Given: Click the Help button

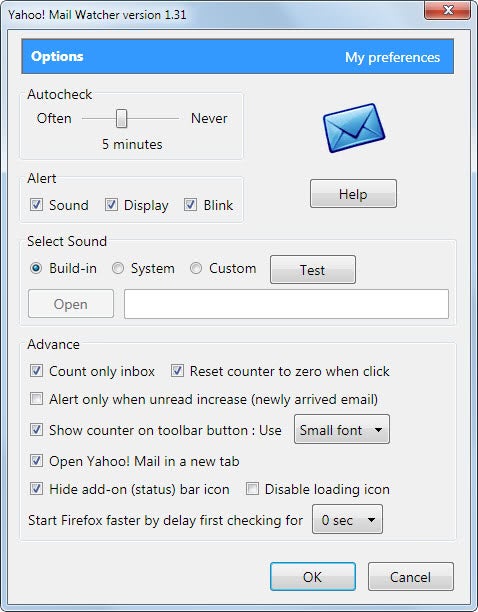Looking at the screenshot, I should [353, 194].
